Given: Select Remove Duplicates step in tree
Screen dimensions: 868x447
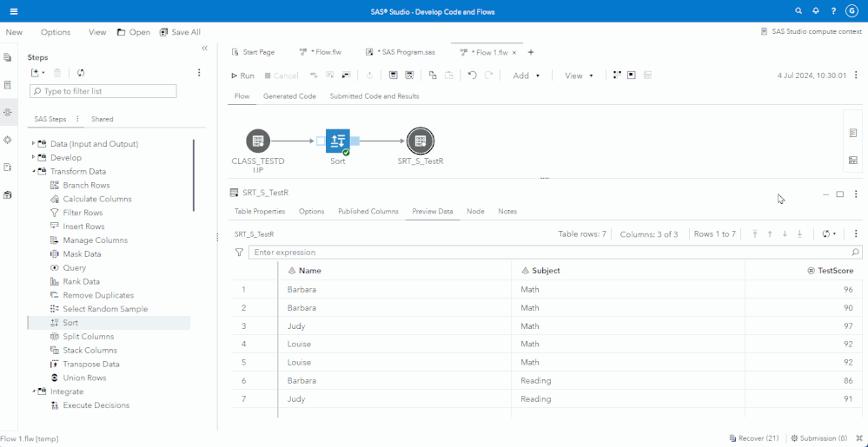Looking at the screenshot, I should pos(98,295).
